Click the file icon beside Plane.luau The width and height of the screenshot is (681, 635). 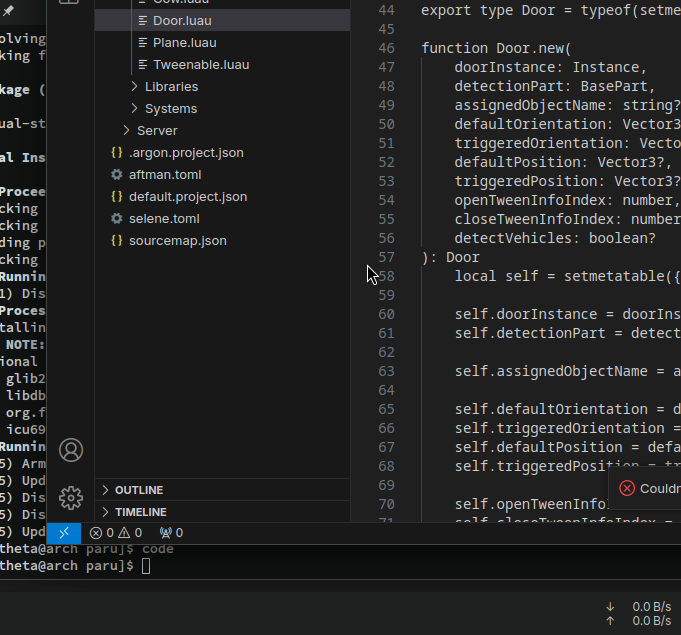tap(142, 43)
